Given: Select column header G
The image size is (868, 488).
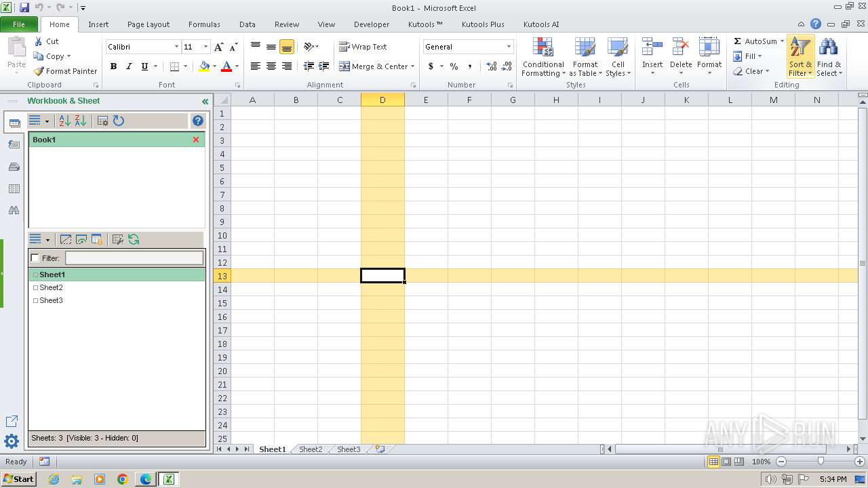Looking at the screenshot, I should coord(513,100).
